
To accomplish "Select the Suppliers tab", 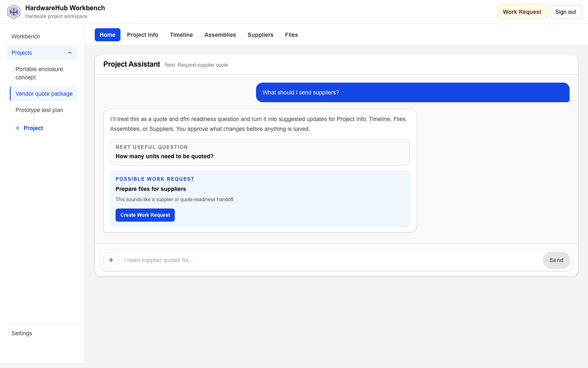I will [261, 35].
